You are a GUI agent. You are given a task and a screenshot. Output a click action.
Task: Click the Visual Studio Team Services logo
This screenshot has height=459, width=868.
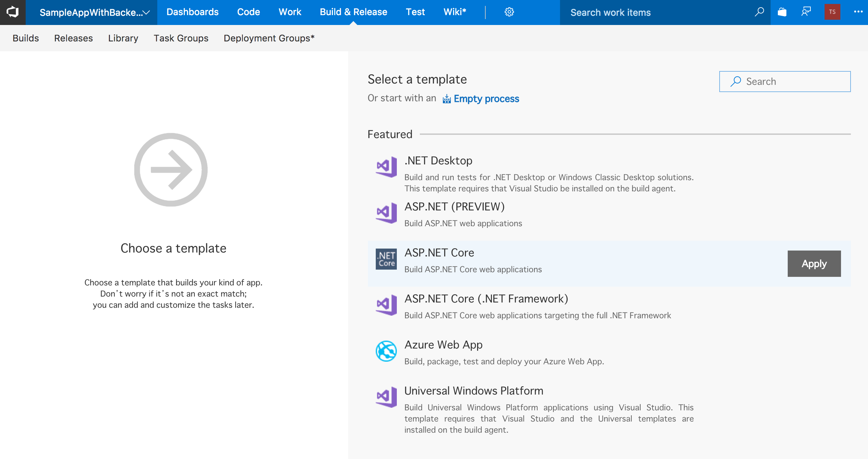13,12
